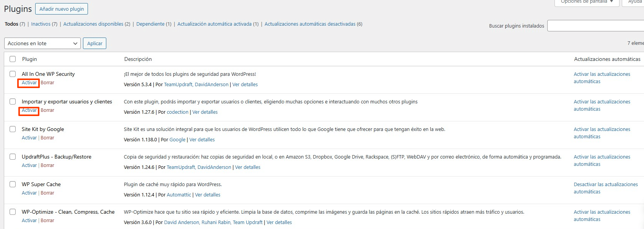Open the codection author link
This screenshot has width=644, height=229.
tap(177, 112)
